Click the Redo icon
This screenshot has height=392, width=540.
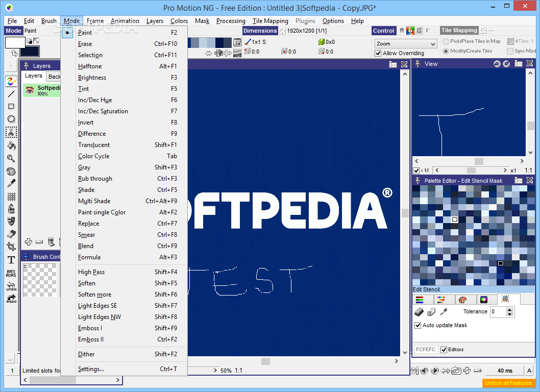[x=11, y=298]
